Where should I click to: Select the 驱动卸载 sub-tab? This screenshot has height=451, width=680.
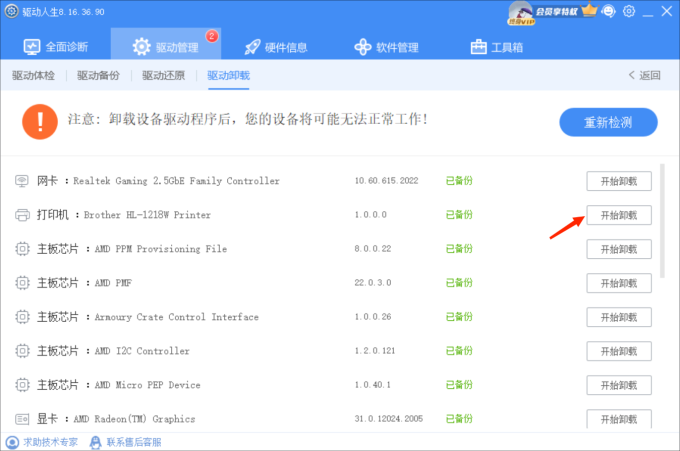229,75
